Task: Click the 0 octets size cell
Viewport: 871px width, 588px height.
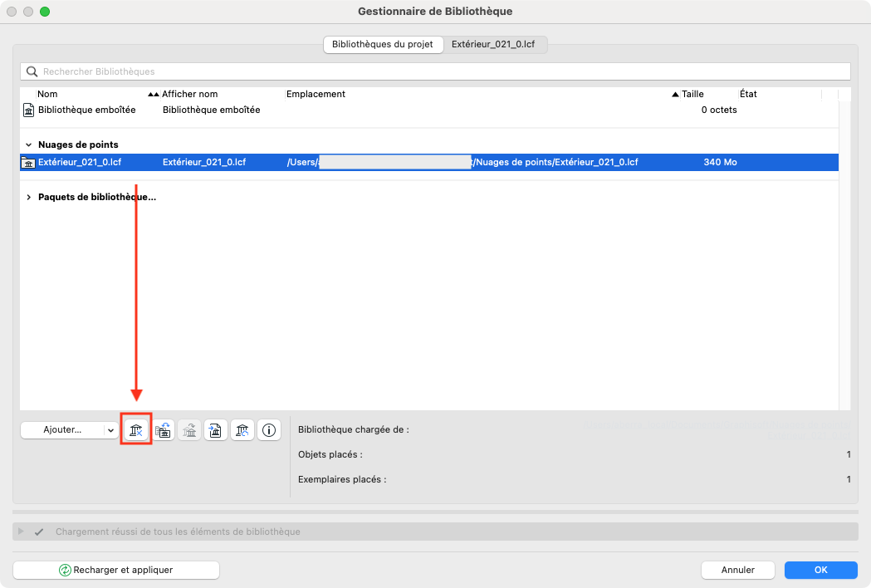Action: pyautogui.click(x=719, y=110)
